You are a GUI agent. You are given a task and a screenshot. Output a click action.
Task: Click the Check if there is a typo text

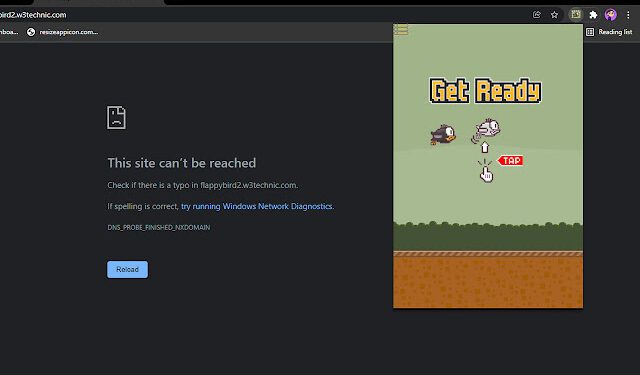[x=202, y=185]
